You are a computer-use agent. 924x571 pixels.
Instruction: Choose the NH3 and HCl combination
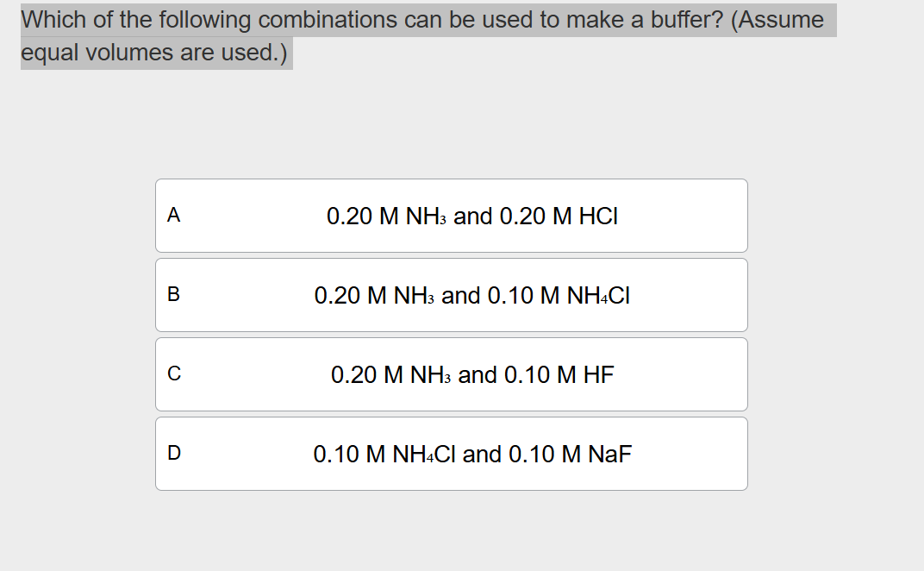[x=451, y=216]
